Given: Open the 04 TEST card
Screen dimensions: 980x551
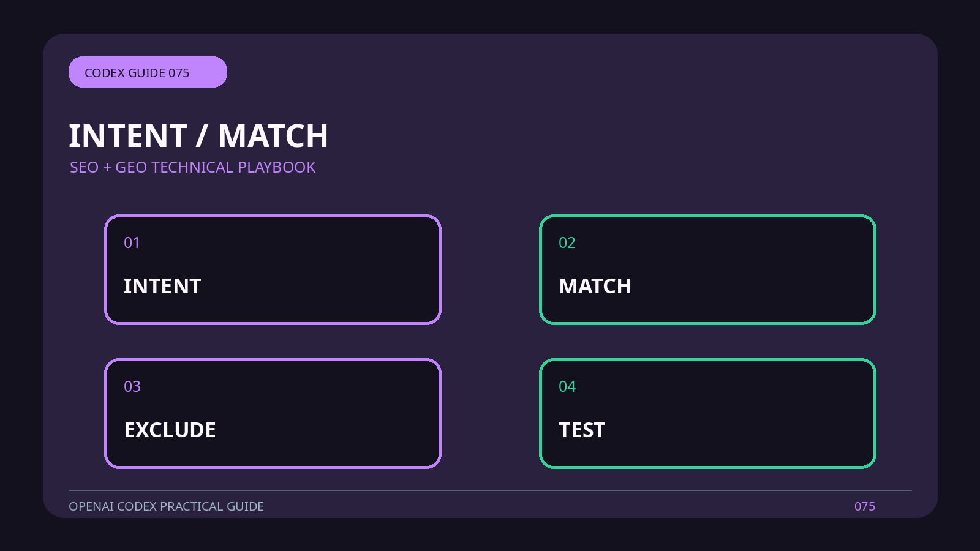Looking at the screenshot, I should point(707,413).
